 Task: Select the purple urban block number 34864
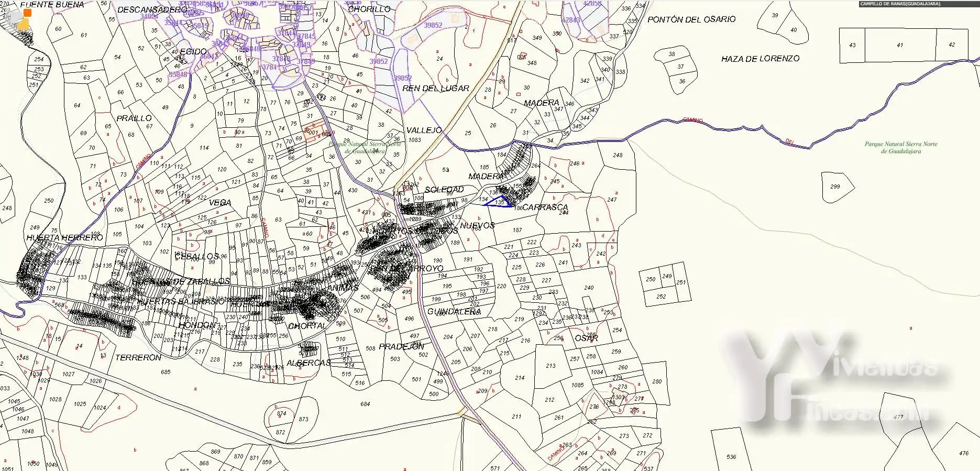point(149,16)
